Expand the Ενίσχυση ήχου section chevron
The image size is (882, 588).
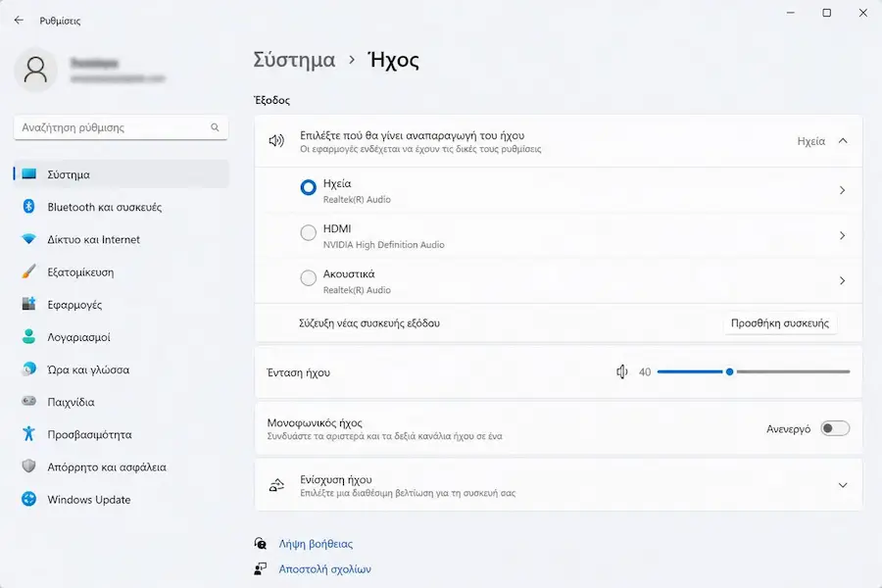coord(843,485)
